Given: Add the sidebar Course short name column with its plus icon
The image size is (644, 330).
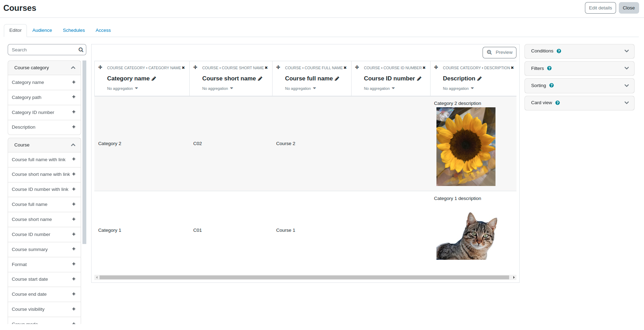Looking at the screenshot, I should 74,219.
